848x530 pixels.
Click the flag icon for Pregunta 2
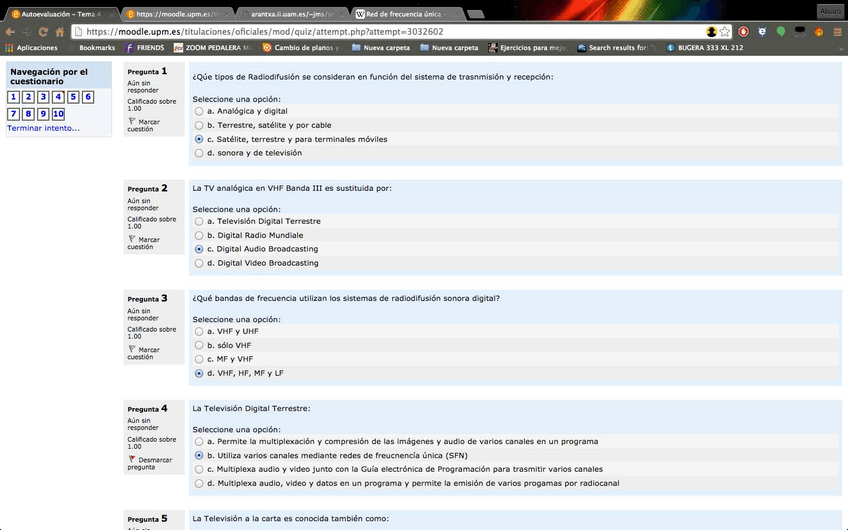click(x=131, y=238)
